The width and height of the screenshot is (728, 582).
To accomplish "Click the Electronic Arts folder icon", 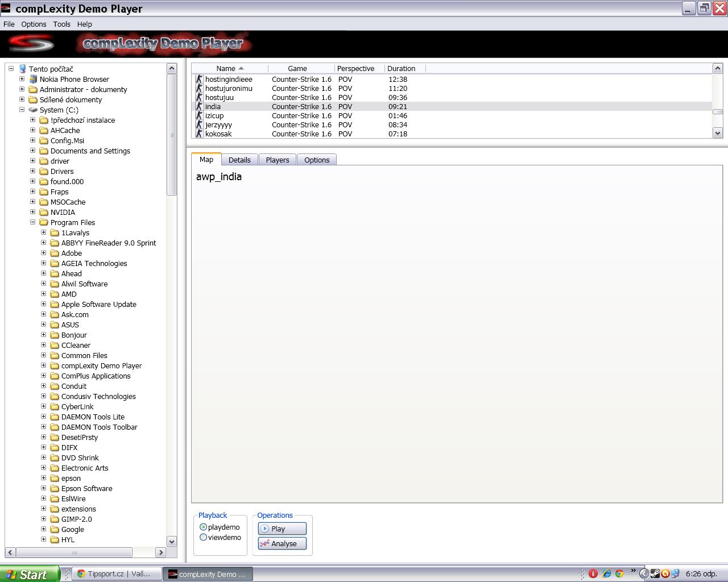I will pos(55,468).
